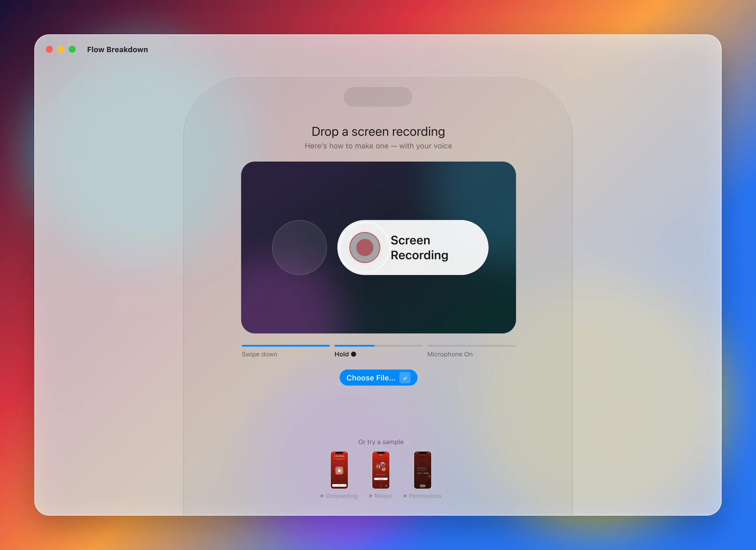This screenshot has height=550, width=756.
Task: Click the green zoom window button
Action: pyautogui.click(x=72, y=49)
